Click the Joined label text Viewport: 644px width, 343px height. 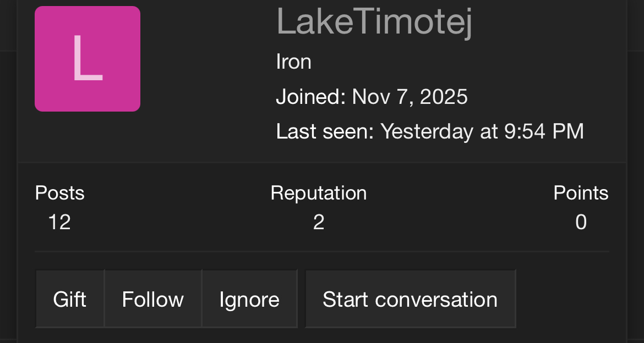(310, 97)
